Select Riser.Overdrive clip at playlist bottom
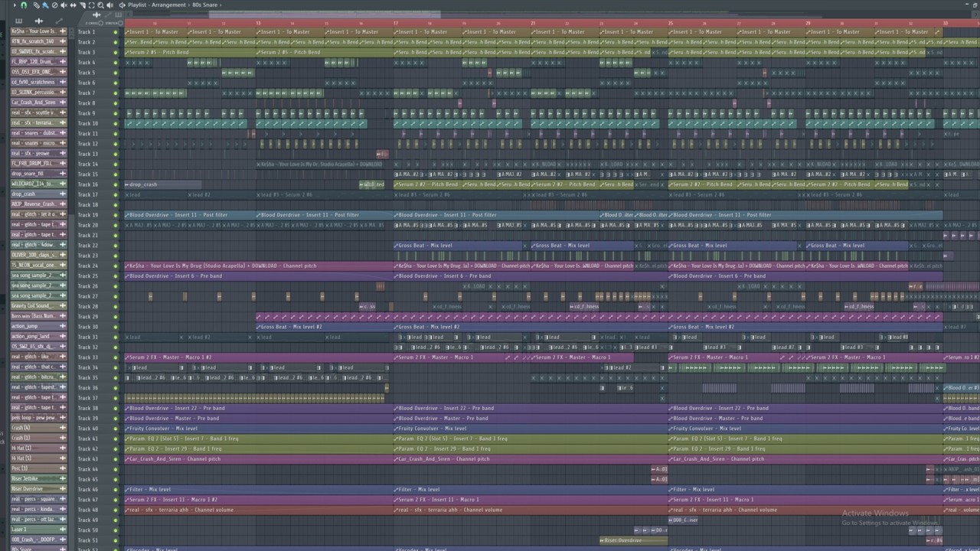Screen dimensions: 980x551 [634, 540]
